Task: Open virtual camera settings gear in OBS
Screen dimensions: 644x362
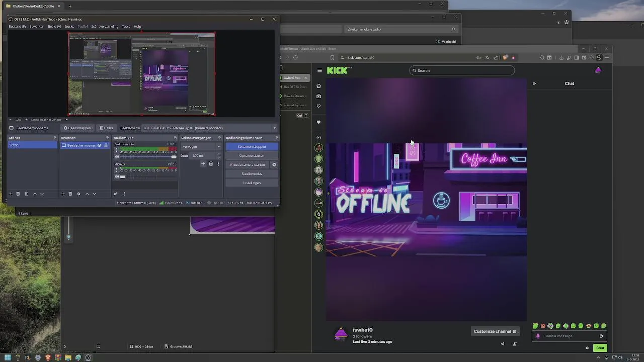Action: 274,164
